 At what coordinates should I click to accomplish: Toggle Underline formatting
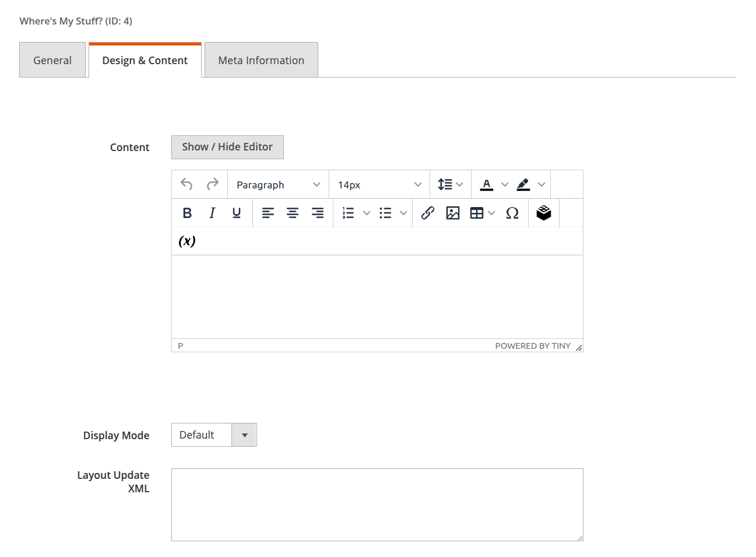point(236,212)
